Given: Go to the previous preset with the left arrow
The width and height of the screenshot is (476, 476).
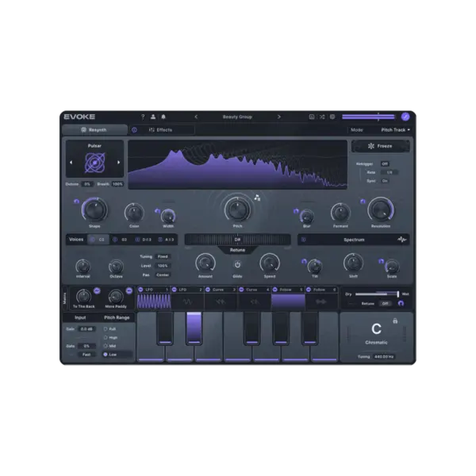Looking at the screenshot, I should click(x=196, y=117).
